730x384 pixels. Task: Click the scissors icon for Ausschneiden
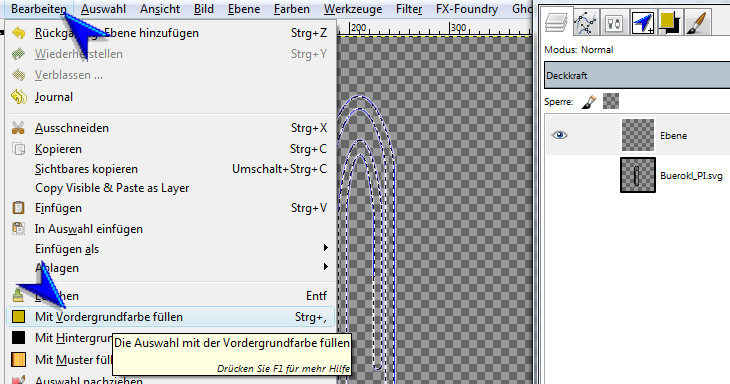tap(18, 128)
